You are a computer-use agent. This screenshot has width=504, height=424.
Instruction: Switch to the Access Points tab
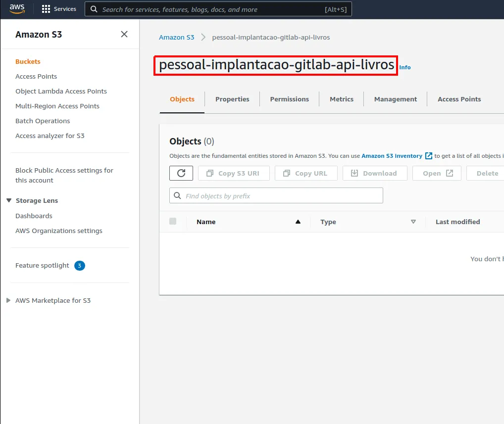click(x=459, y=99)
